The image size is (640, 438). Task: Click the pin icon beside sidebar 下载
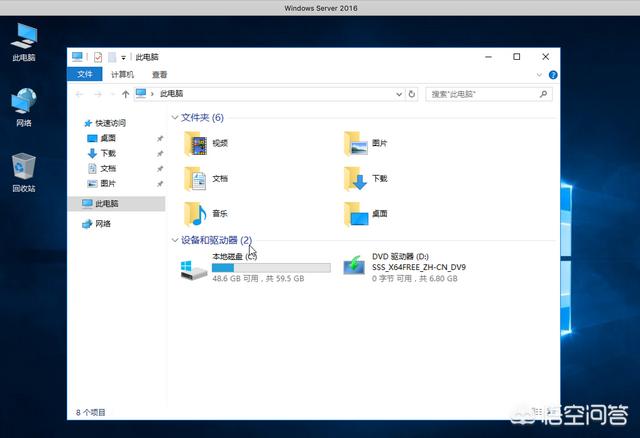coord(160,153)
